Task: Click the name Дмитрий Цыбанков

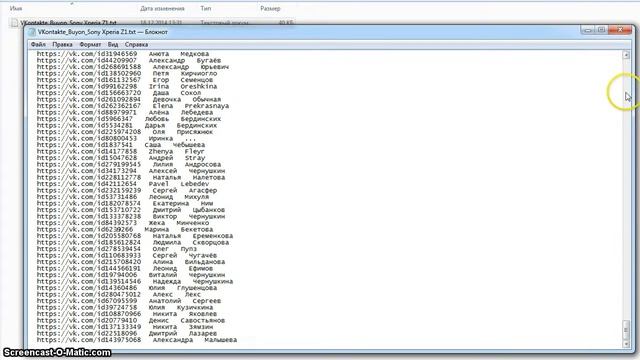Action: [x=189, y=210]
